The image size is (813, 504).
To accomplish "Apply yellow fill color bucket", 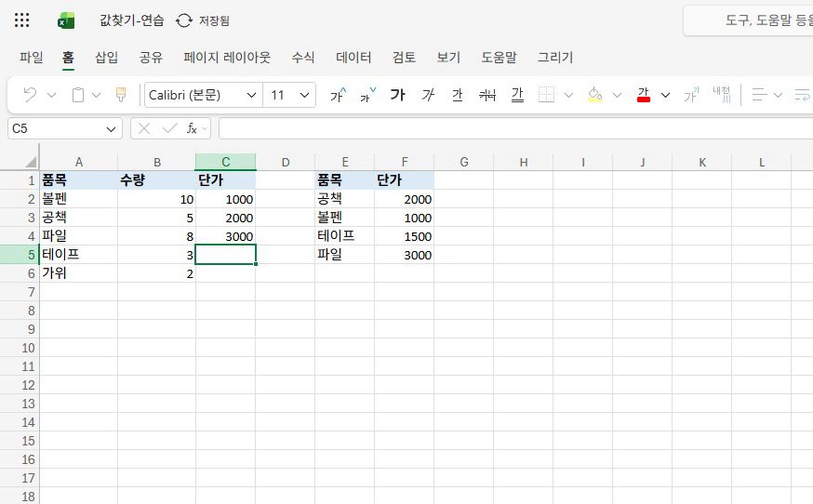I will pos(594,95).
